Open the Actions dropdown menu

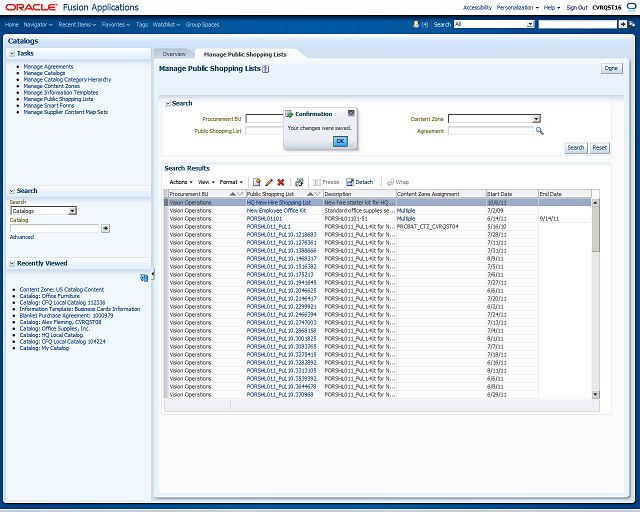coord(181,182)
